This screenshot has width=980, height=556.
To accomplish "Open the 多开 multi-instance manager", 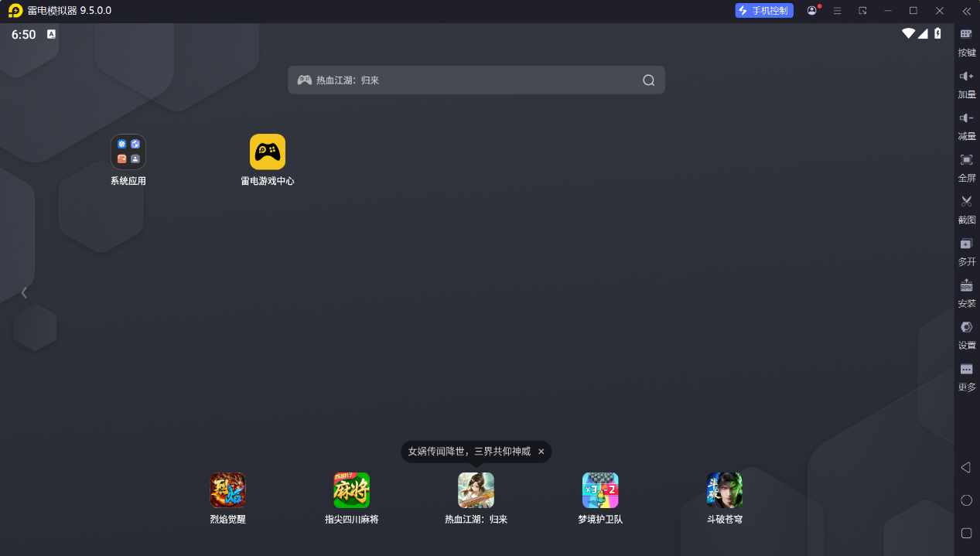I will (x=967, y=251).
